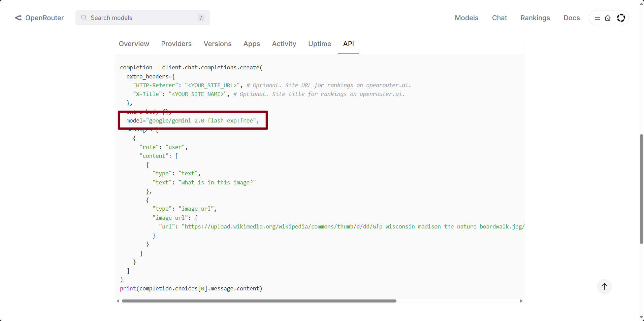Image resolution: width=644 pixels, height=321 pixels.
Task: Open Models in top navigation
Action: tap(466, 18)
